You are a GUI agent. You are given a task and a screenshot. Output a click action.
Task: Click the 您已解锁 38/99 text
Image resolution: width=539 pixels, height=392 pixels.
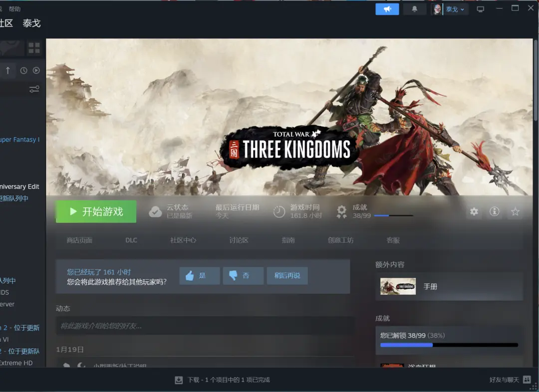point(403,335)
